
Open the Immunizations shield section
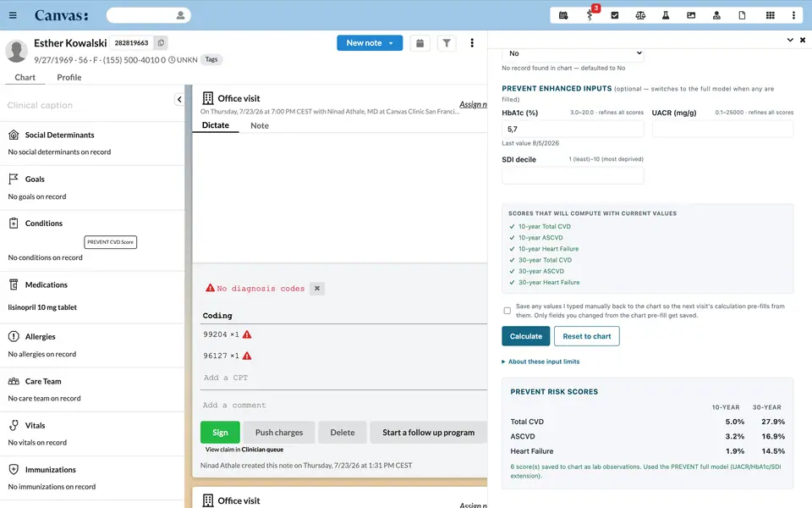coord(14,470)
